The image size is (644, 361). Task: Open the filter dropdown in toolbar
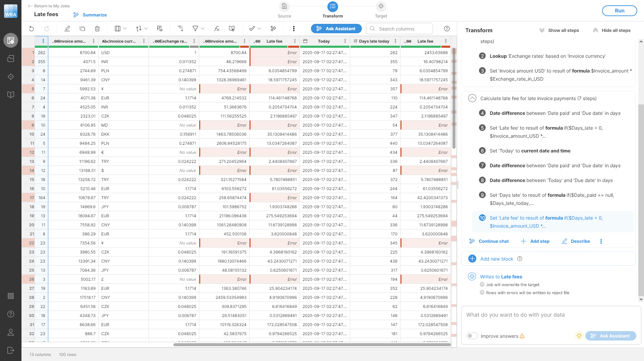[198, 29]
